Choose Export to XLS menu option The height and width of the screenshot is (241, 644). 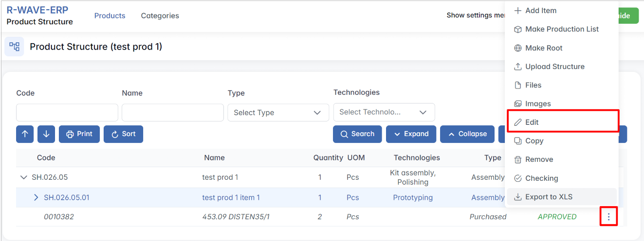point(548,197)
